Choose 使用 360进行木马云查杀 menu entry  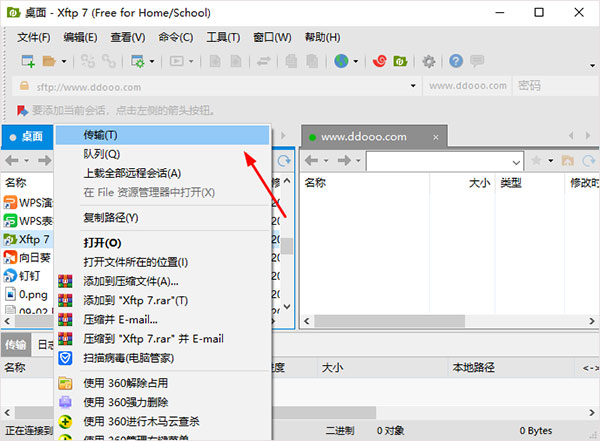pos(163,421)
